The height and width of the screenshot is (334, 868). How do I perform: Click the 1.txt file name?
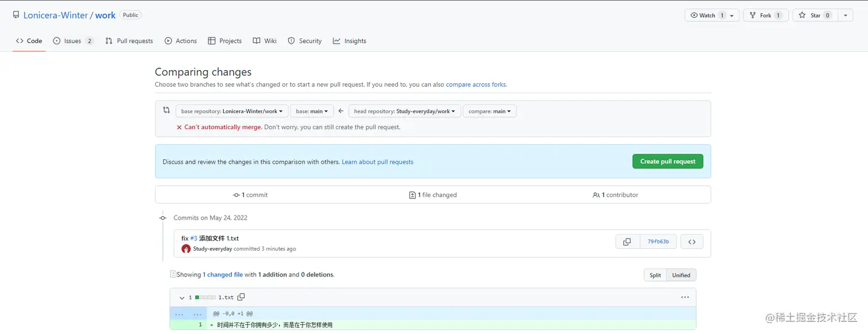pos(226,298)
